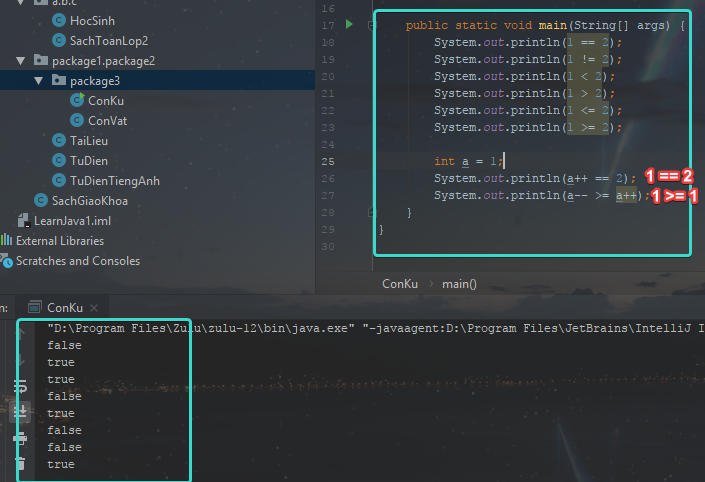Click the up-arrow stack trace icon
The image size is (705, 482).
click(21, 334)
